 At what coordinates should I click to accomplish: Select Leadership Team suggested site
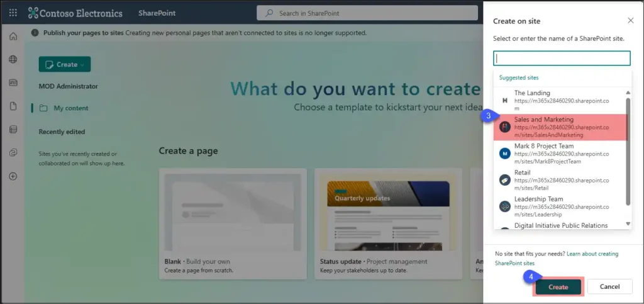560,206
